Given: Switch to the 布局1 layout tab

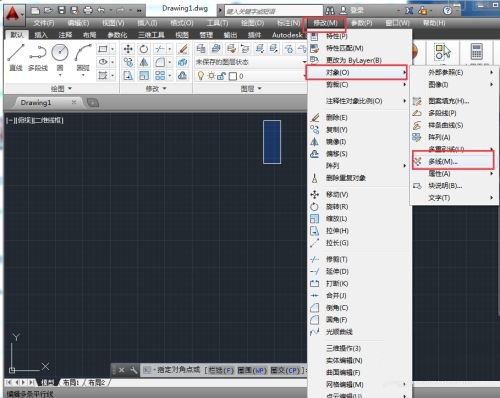Looking at the screenshot, I should 71,382.
